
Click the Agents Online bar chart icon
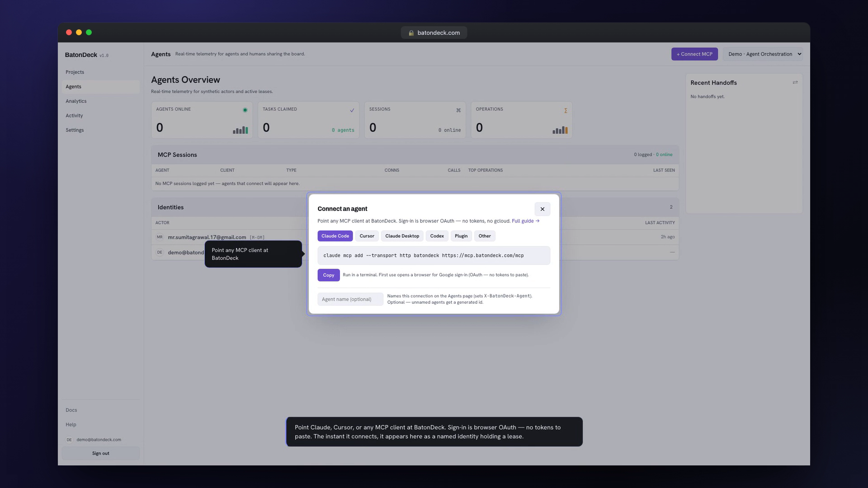[241, 130]
